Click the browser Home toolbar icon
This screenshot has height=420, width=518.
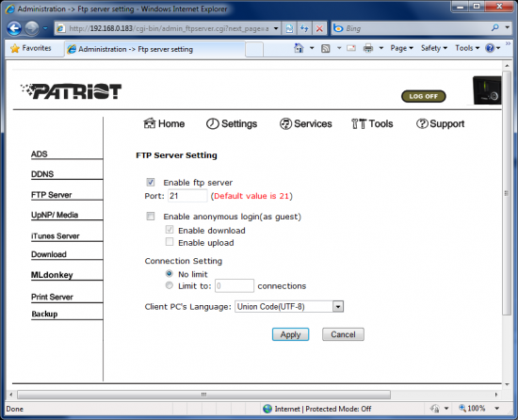point(299,48)
